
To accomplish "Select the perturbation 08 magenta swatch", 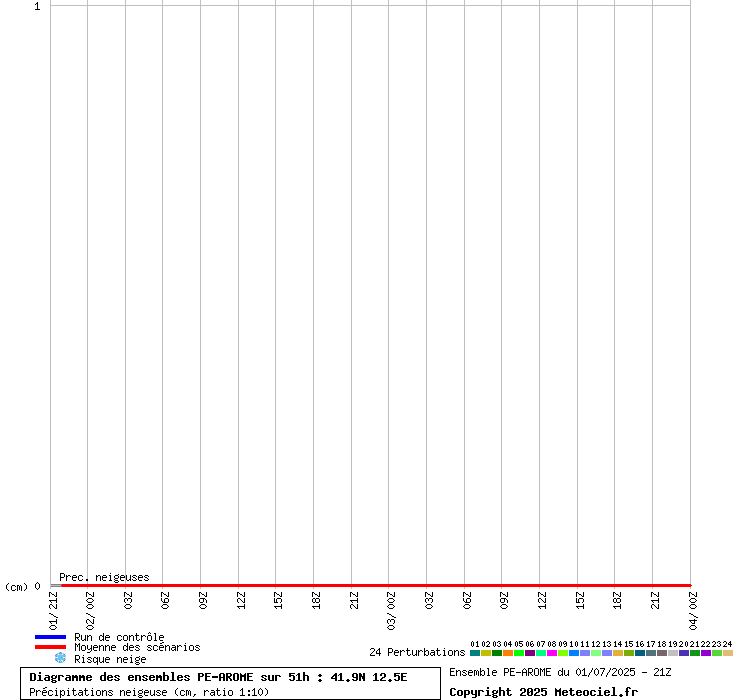I will [x=552, y=653].
